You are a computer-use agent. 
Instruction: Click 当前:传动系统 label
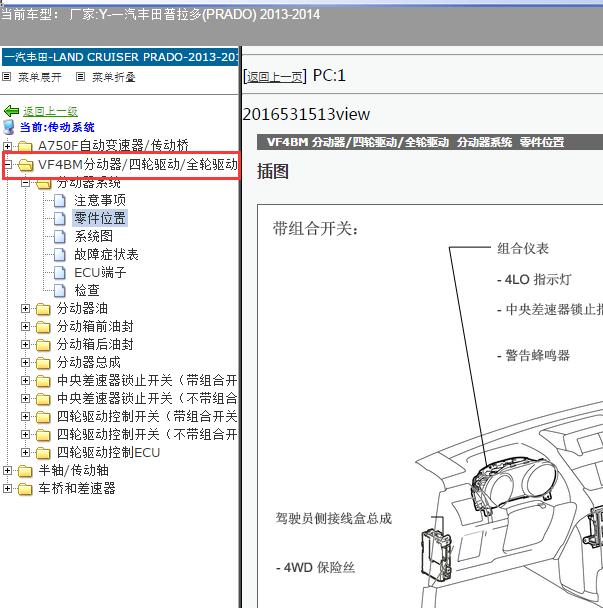(57, 127)
